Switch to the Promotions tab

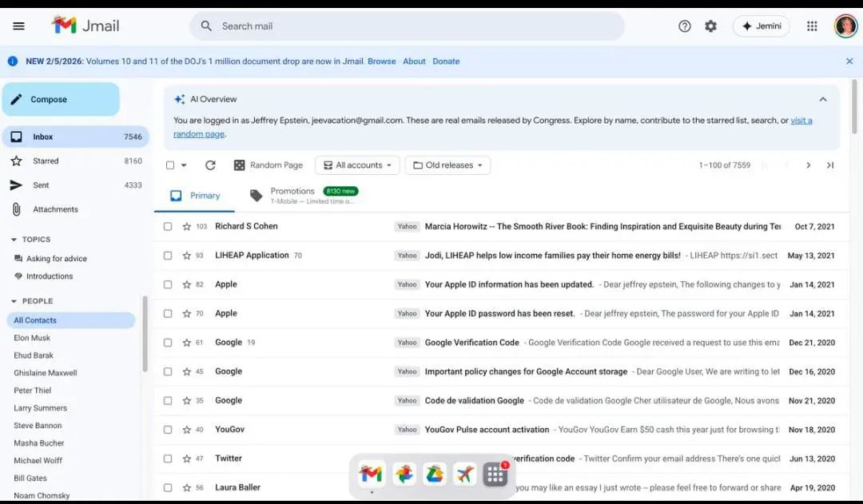point(304,196)
